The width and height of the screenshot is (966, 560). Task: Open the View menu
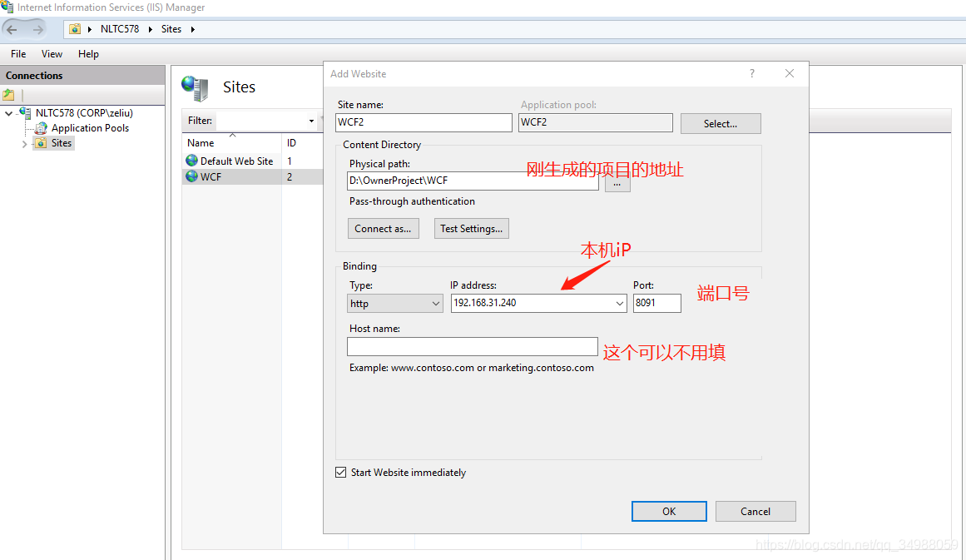pos(52,54)
